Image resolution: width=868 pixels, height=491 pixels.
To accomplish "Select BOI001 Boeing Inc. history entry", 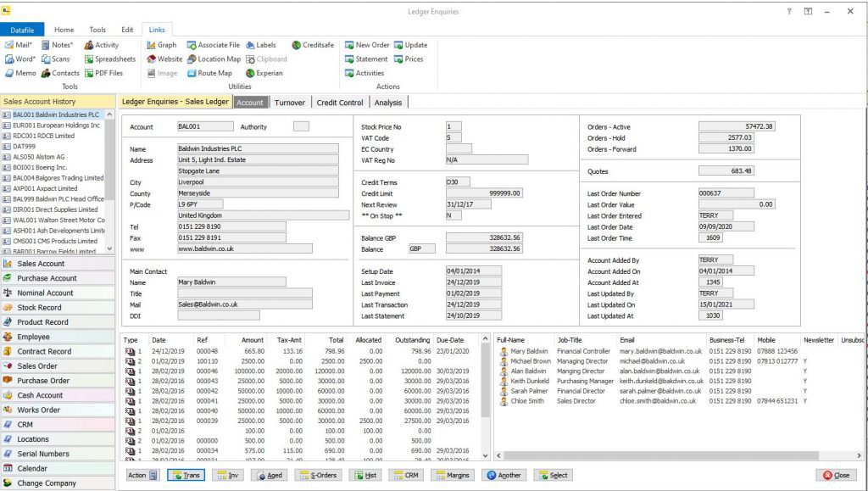I will (x=53, y=167).
